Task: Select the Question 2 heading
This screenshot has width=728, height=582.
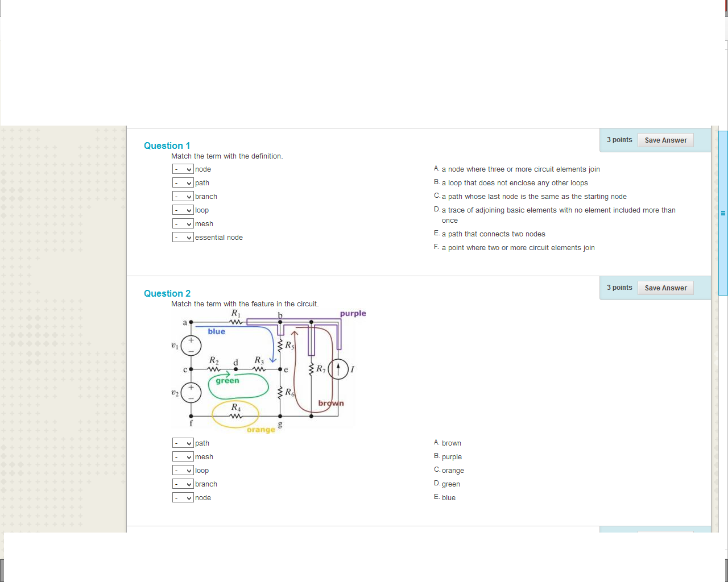Action: (167, 293)
